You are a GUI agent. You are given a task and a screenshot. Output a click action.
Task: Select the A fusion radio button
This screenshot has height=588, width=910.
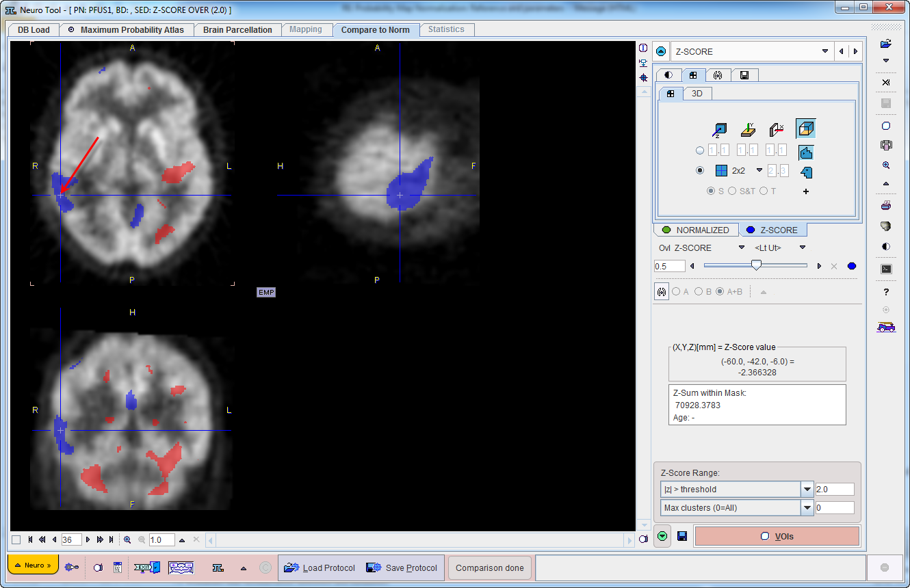click(x=676, y=291)
